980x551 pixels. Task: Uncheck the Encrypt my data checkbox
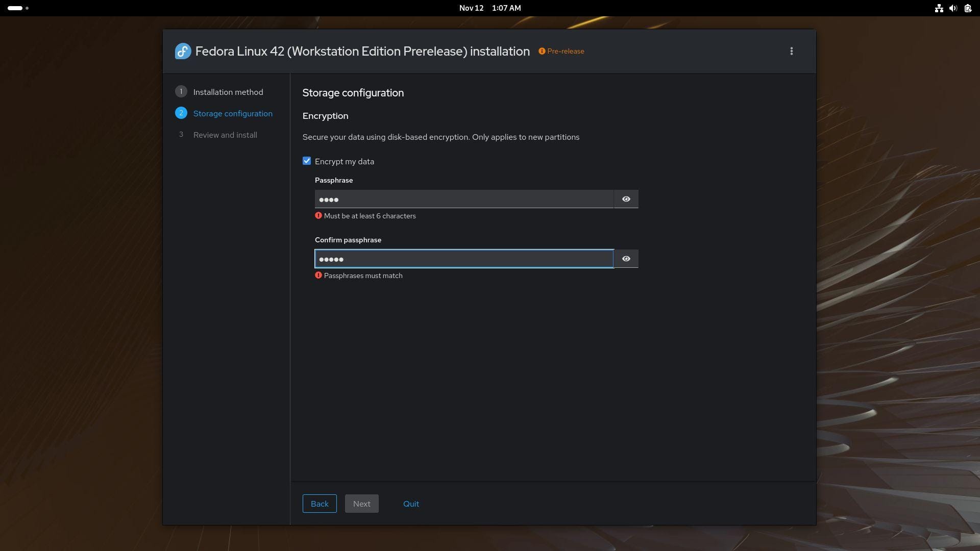click(307, 161)
